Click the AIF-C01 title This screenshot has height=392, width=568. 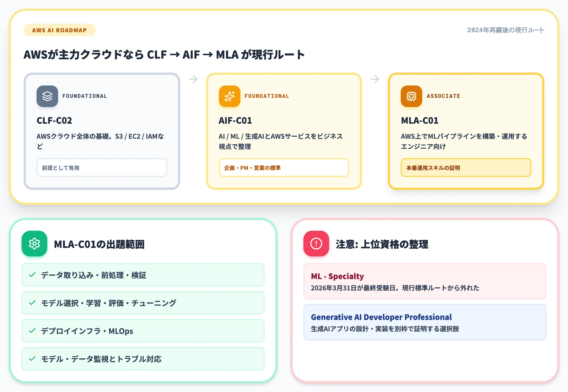[235, 120]
